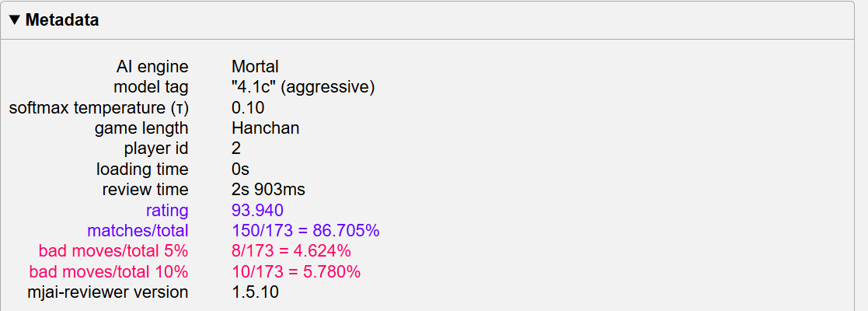
Task: Click the Mortal engine value
Action: tap(255, 67)
